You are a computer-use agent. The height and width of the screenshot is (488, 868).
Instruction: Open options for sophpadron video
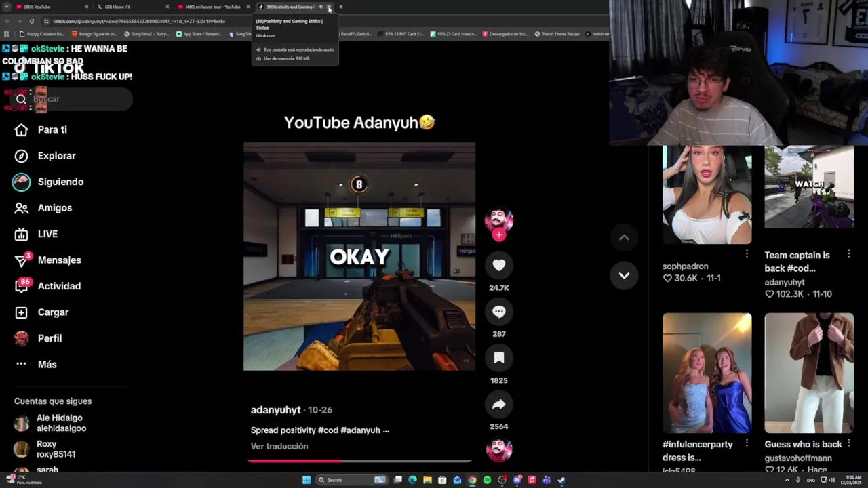(x=747, y=253)
